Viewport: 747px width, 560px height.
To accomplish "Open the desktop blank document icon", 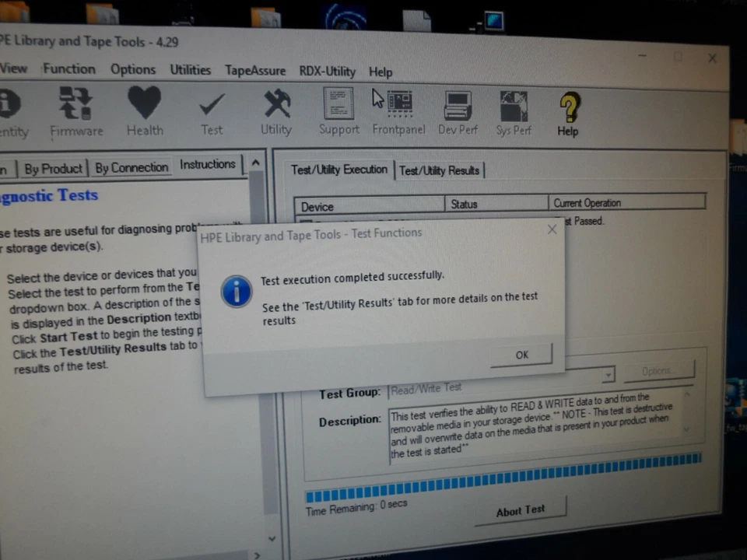I will [416, 19].
